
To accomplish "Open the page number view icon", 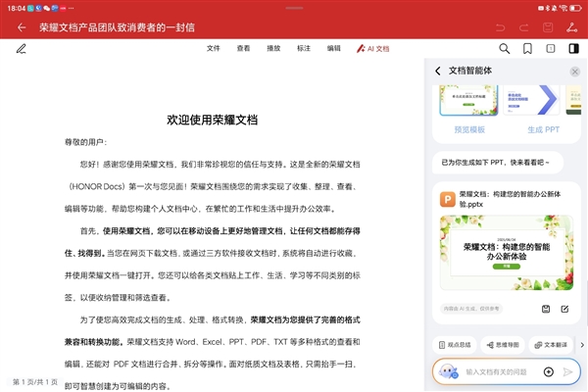I will pyautogui.click(x=550, y=48).
